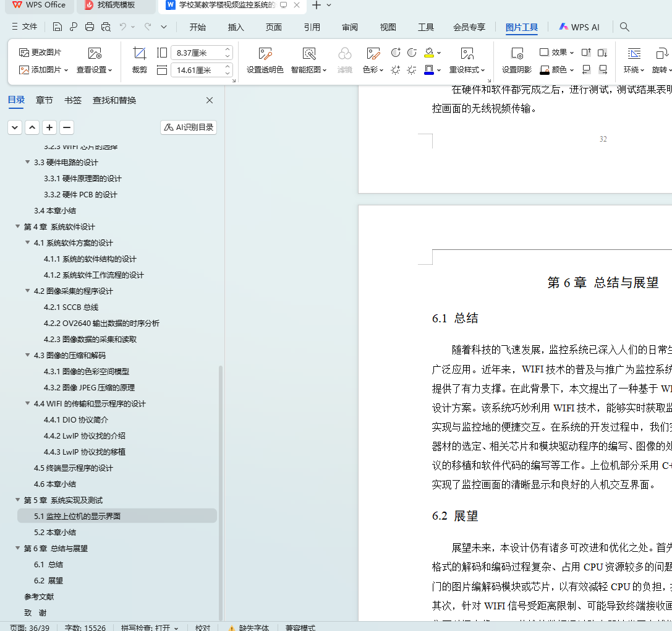Click the output as PDF icon
The width and height of the screenshot is (672, 631).
click(x=74, y=27)
